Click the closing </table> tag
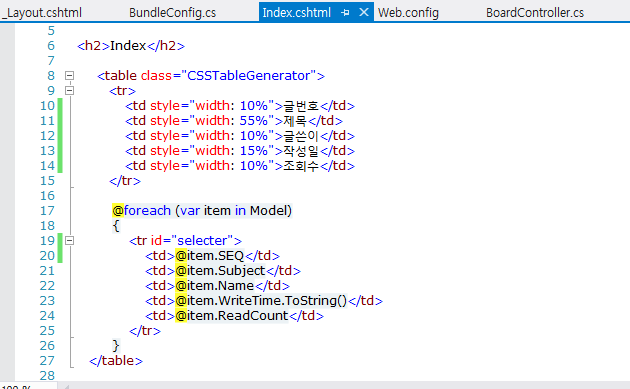This screenshot has width=630, height=389. point(116,360)
